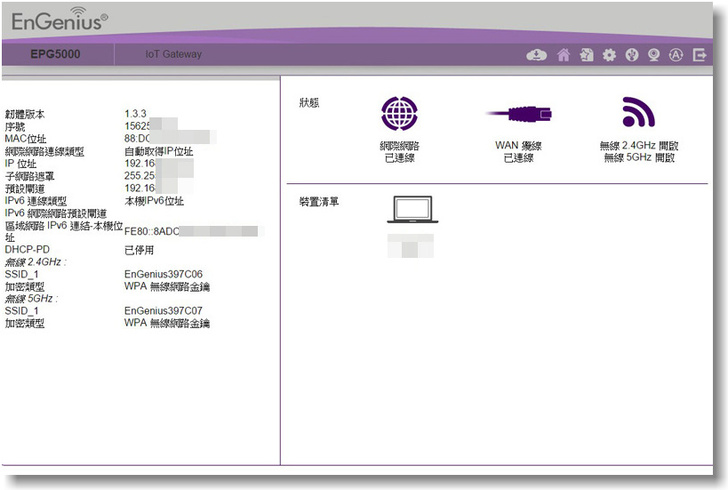The width and height of the screenshot is (728, 490).
Task: Open the USB services icon
Action: pyautogui.click(x=631, y=55)
